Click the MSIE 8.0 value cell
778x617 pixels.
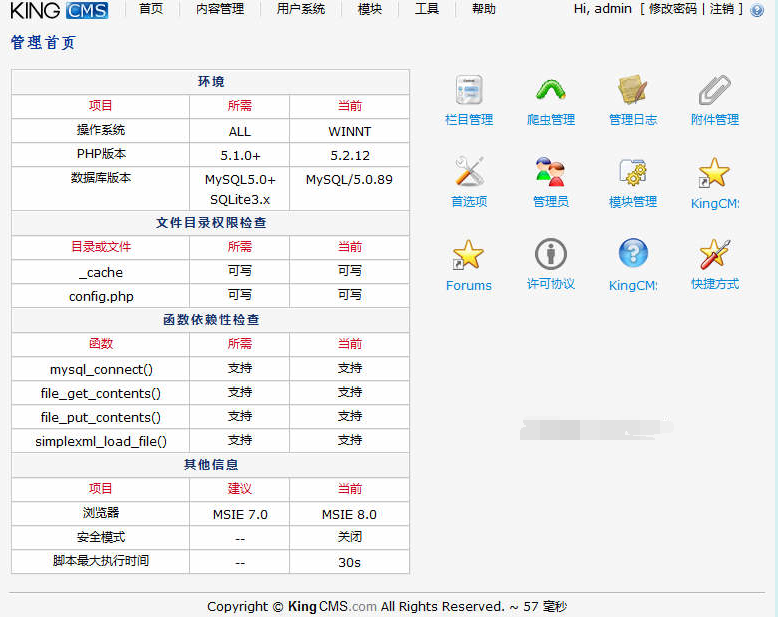[349, 515]
